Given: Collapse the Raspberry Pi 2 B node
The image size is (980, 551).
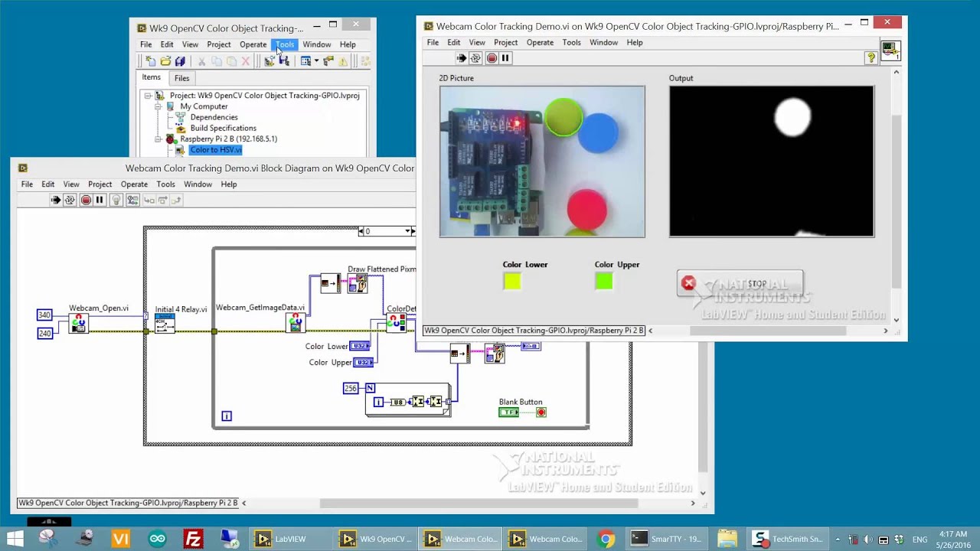Looking at the screenshot, I should (x=158, y=139).
